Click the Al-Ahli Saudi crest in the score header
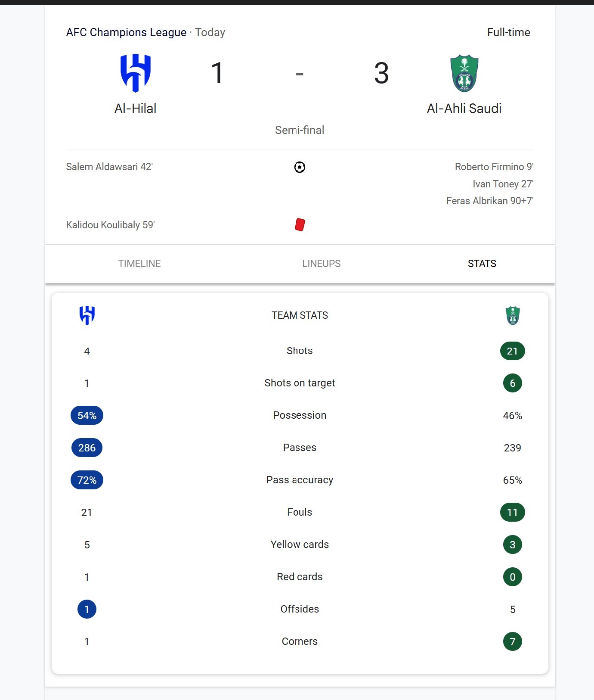Screen dimensions: 594x700 [464, 73]
